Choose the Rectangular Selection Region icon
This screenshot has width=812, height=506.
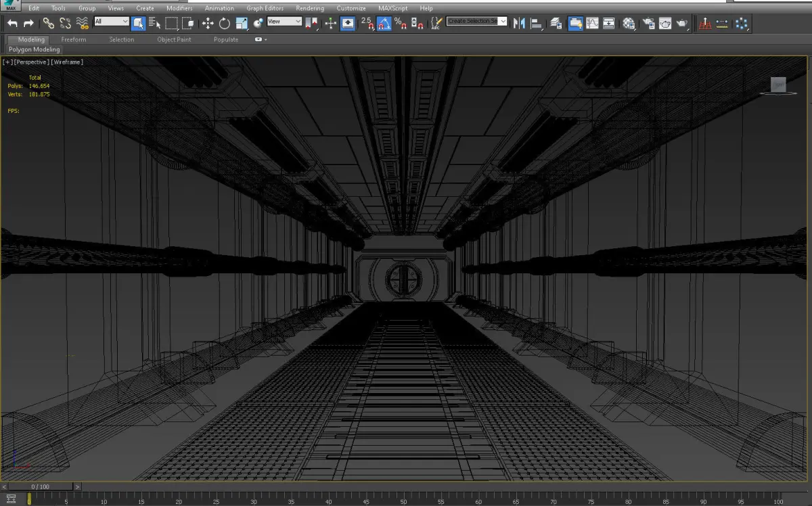pos(172,23)
